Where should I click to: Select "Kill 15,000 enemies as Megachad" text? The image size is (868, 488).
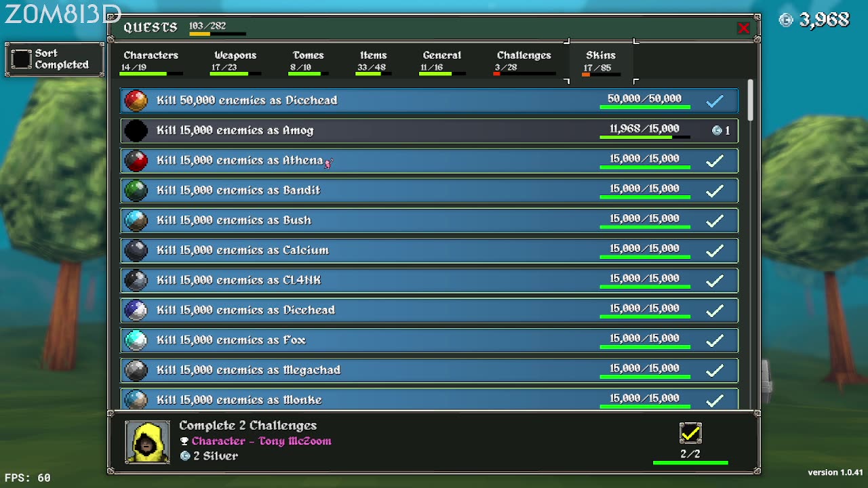(248, 369)
